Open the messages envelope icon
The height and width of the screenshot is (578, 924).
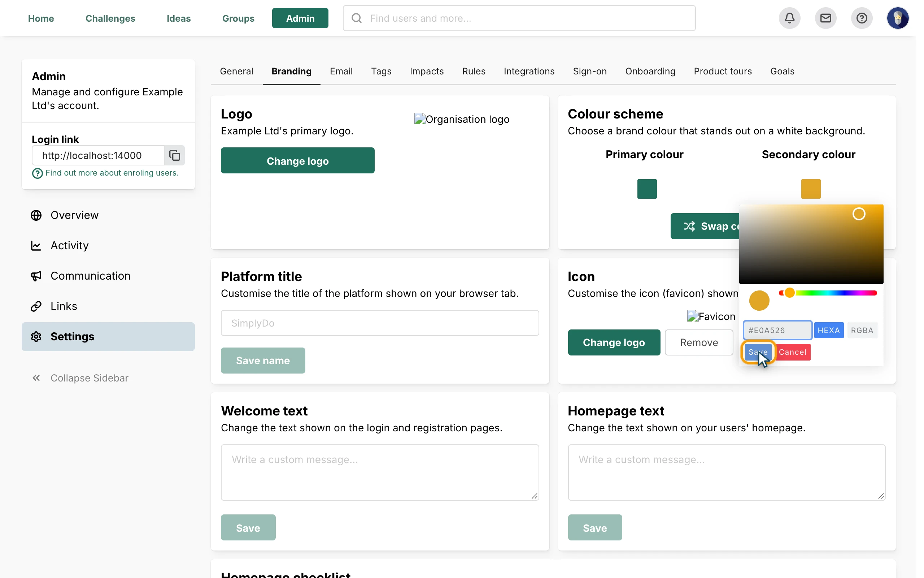(x=825, y=18)
